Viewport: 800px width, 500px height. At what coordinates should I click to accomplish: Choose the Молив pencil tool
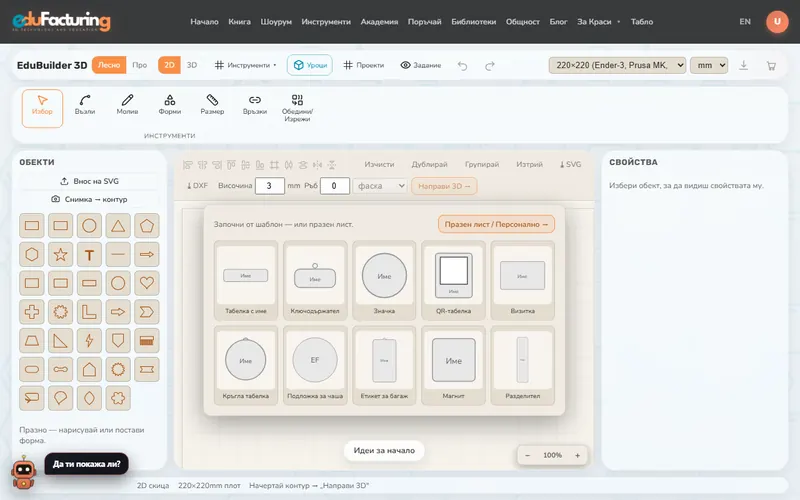pos(127,105)
